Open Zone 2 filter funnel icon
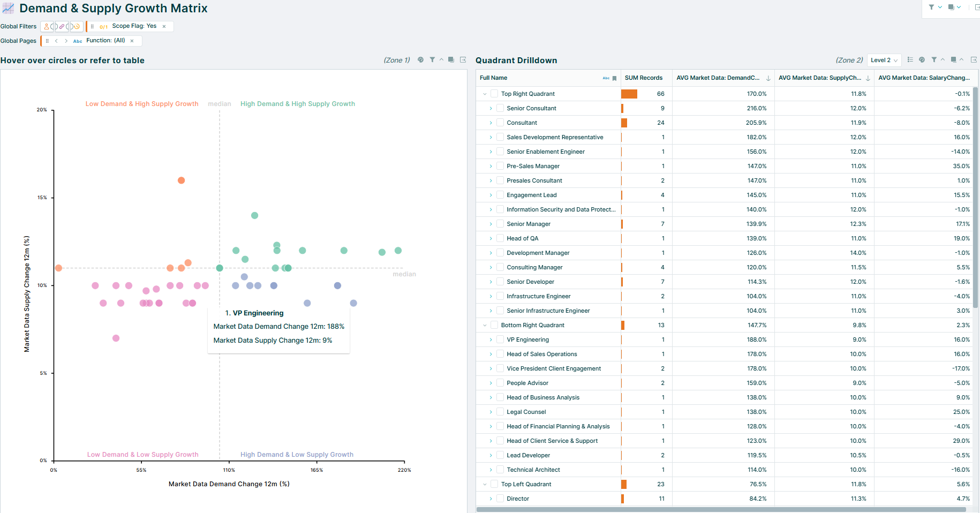Viewport: 980px width, 513px height. (x=934, y=60)
